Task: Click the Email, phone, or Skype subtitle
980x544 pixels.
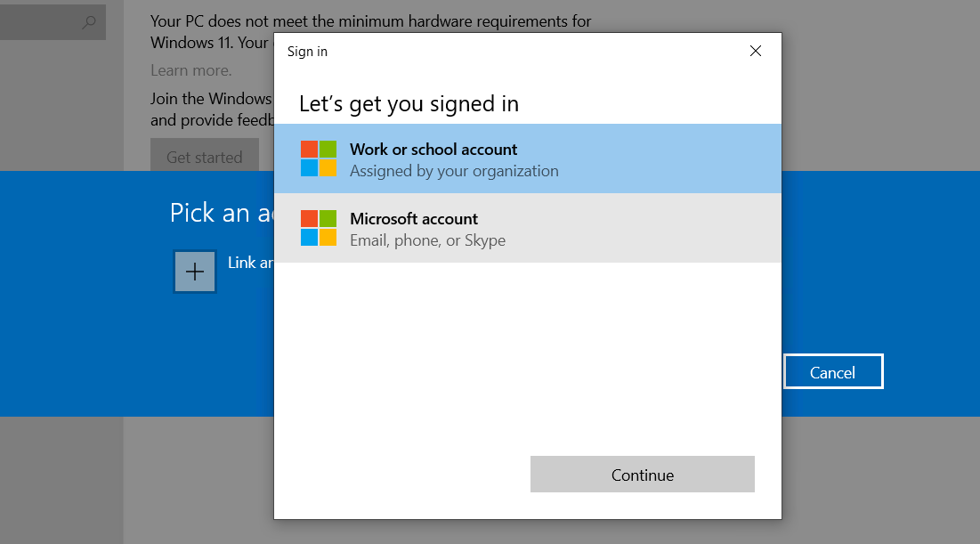Action: [x=427, y=240]
